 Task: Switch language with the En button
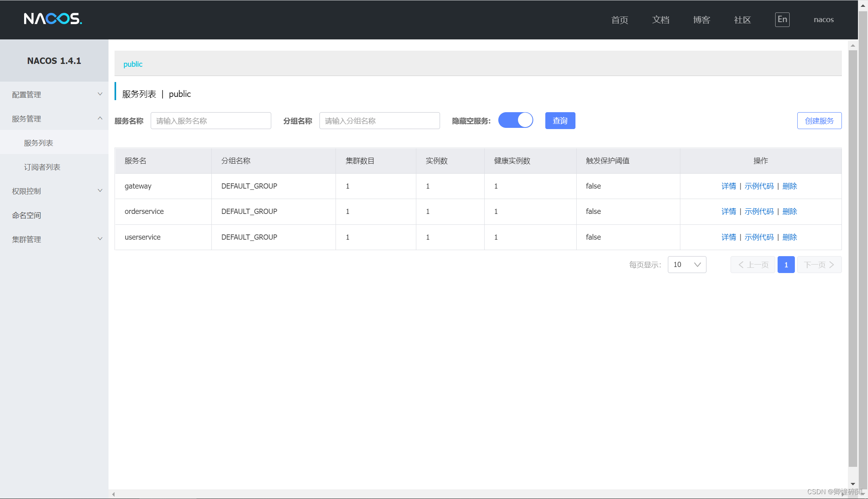[x=782, y=19]
